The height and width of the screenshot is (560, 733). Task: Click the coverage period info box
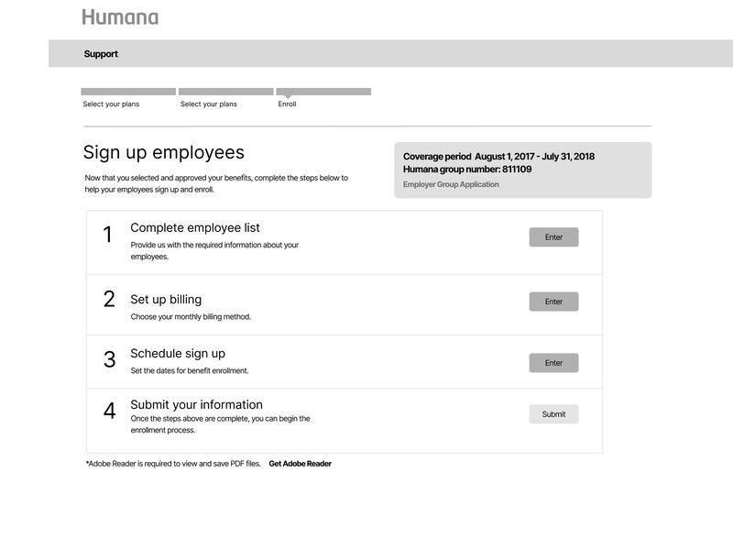522,170
